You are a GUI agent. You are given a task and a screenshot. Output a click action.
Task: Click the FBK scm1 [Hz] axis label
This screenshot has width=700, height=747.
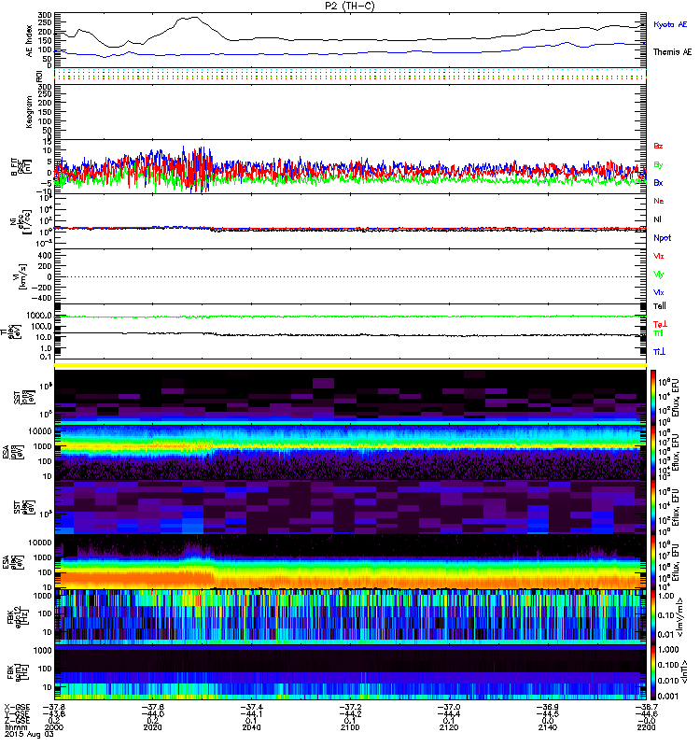click(17, 671)
